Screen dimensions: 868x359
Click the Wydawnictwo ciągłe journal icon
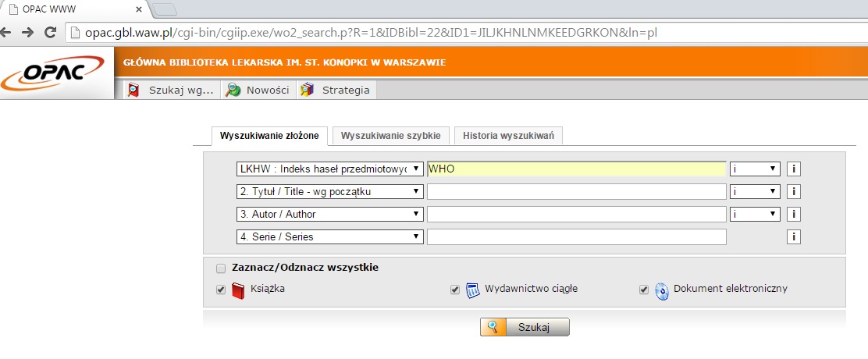(x=472, y=291)
